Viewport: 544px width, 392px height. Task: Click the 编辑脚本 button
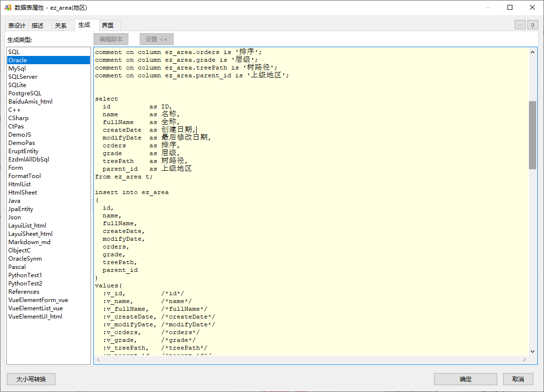[111, 39]
